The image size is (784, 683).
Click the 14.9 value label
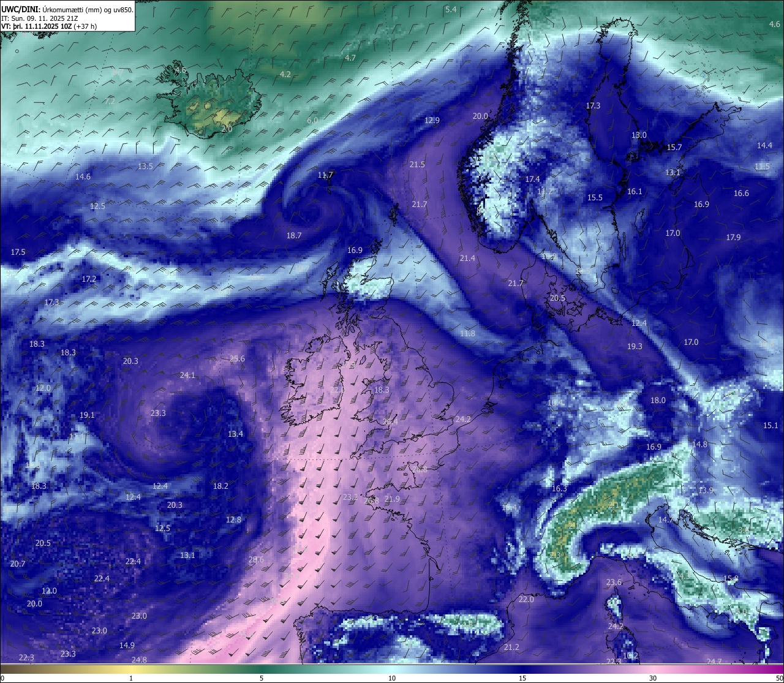(x=127, y=645)
